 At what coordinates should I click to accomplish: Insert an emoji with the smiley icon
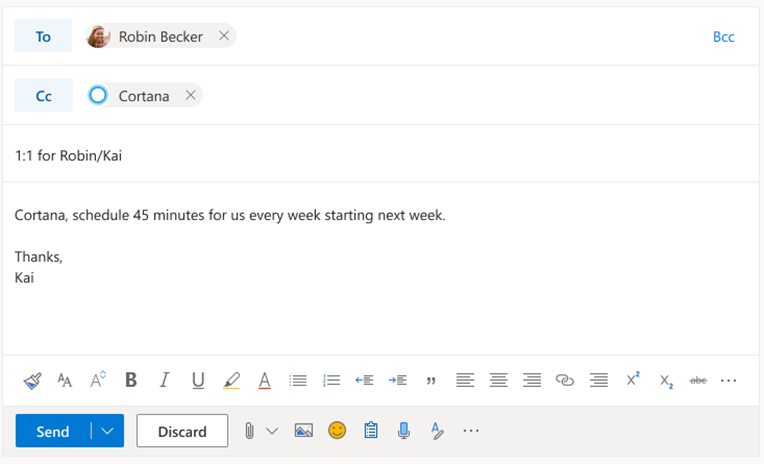point(337,430)
